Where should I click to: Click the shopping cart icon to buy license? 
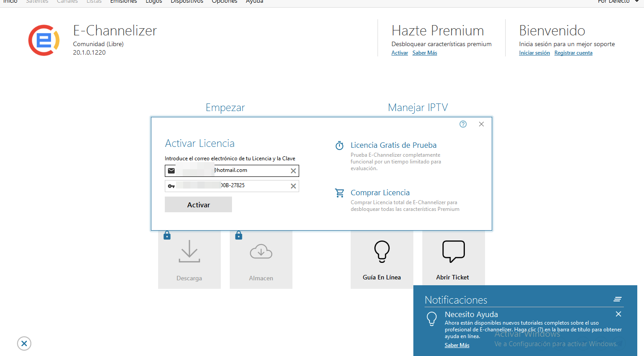[x=340, y=193]
